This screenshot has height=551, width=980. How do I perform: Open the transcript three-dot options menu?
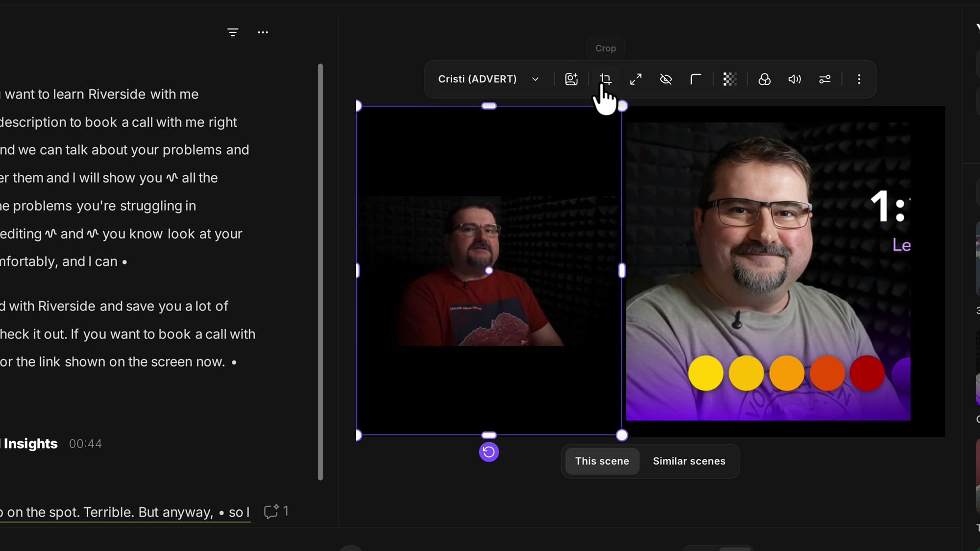pyautogui.click(x=263, y=32)
